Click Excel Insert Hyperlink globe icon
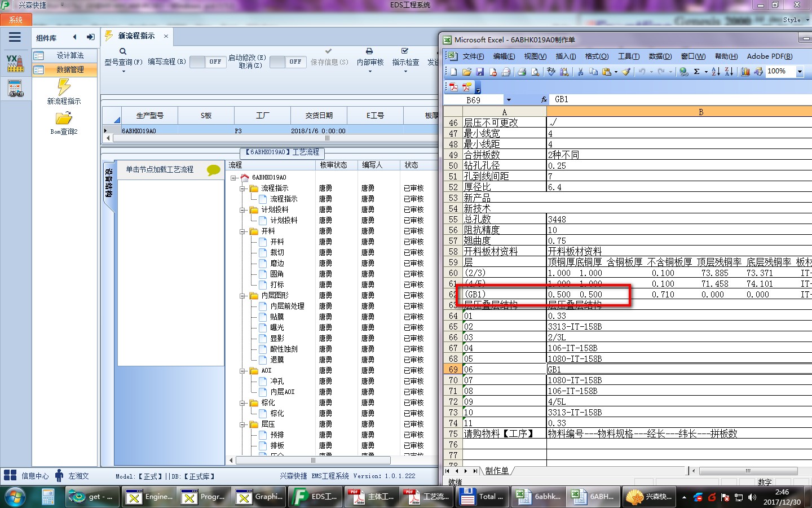 (x=683, y=72)
